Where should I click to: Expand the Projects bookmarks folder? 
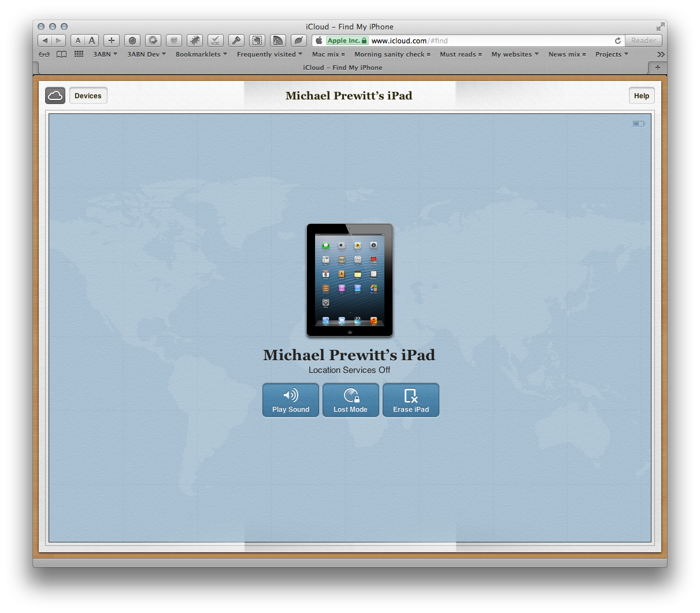[x=612, y=54]
